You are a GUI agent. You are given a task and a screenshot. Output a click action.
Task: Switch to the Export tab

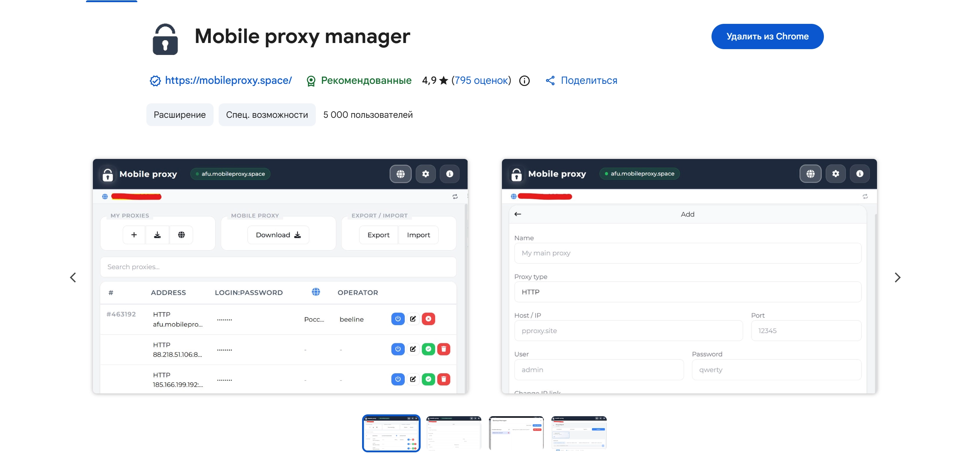pos(379,235)
